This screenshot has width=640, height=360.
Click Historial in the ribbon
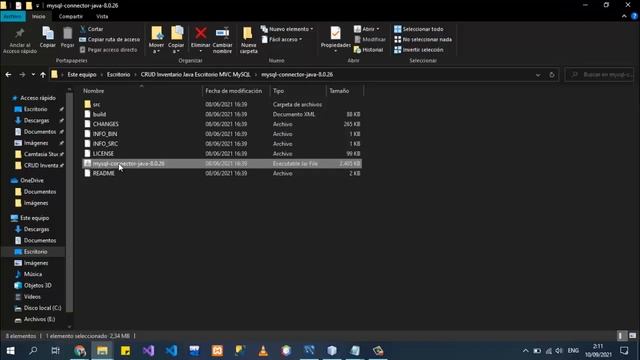(369, 50)
